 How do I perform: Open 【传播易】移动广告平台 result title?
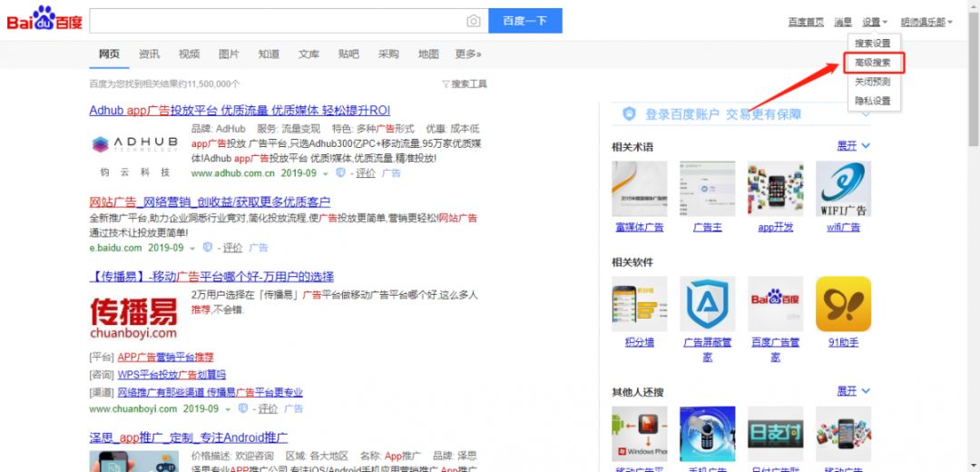click(211, 276)
